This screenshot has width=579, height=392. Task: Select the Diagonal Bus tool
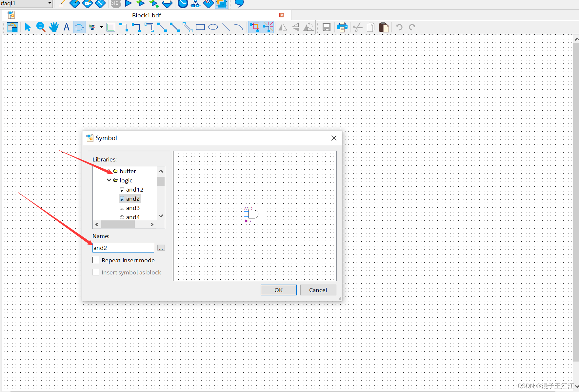click(175, 27)
